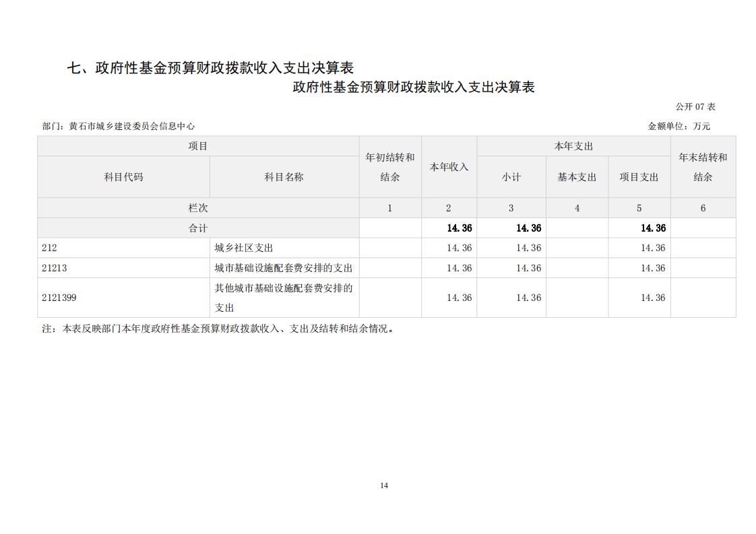756x534 pixels.
Task: Click the 公开07表 label
Action: [x=695, y=107]
